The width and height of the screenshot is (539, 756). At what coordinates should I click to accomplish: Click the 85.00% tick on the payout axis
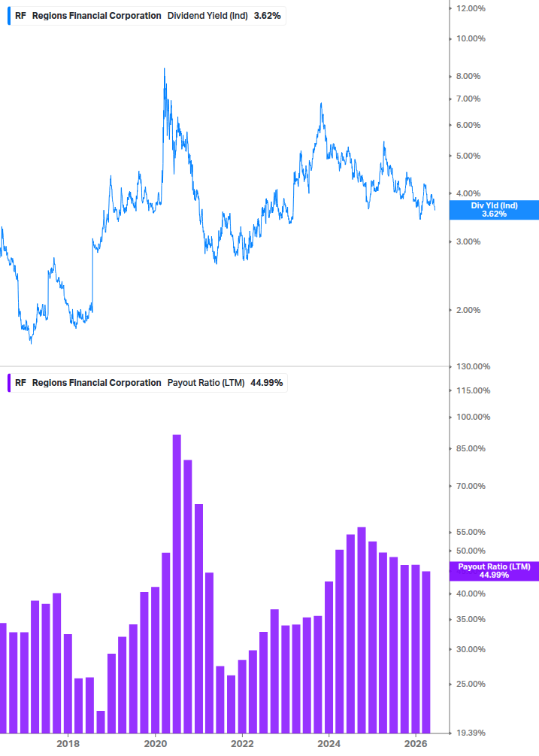(471, 448)
